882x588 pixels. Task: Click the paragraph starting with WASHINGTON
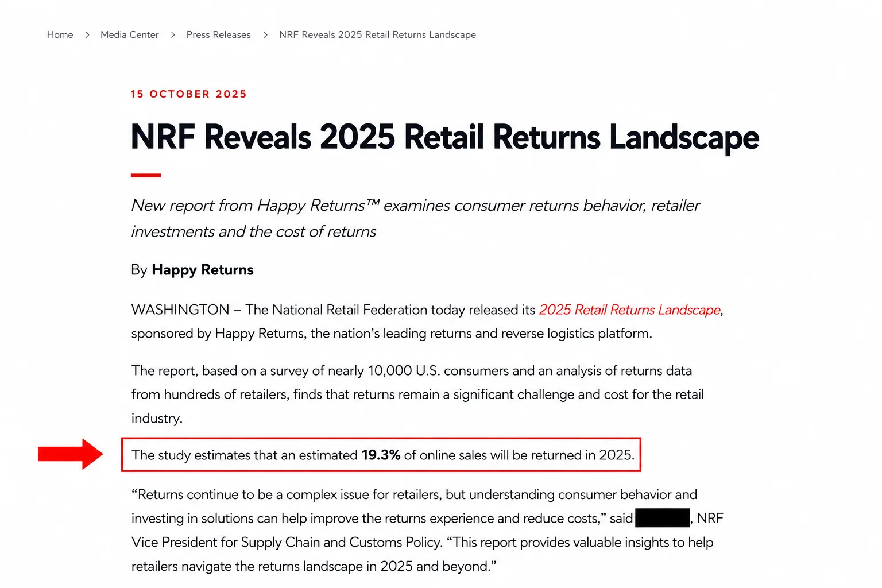[427, 322]
